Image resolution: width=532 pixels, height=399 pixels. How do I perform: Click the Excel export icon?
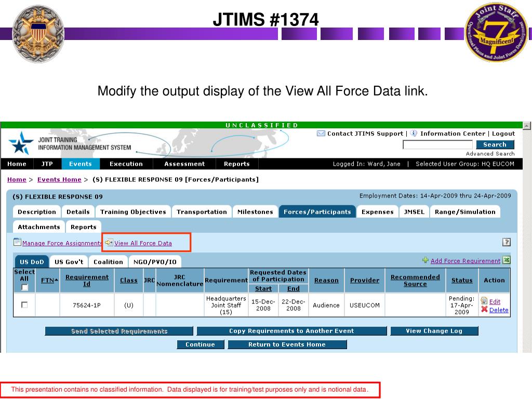point(506,260)
